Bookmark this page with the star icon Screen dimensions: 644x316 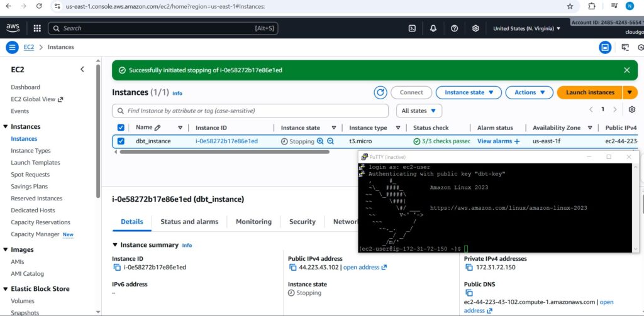[x=570, y=6]
